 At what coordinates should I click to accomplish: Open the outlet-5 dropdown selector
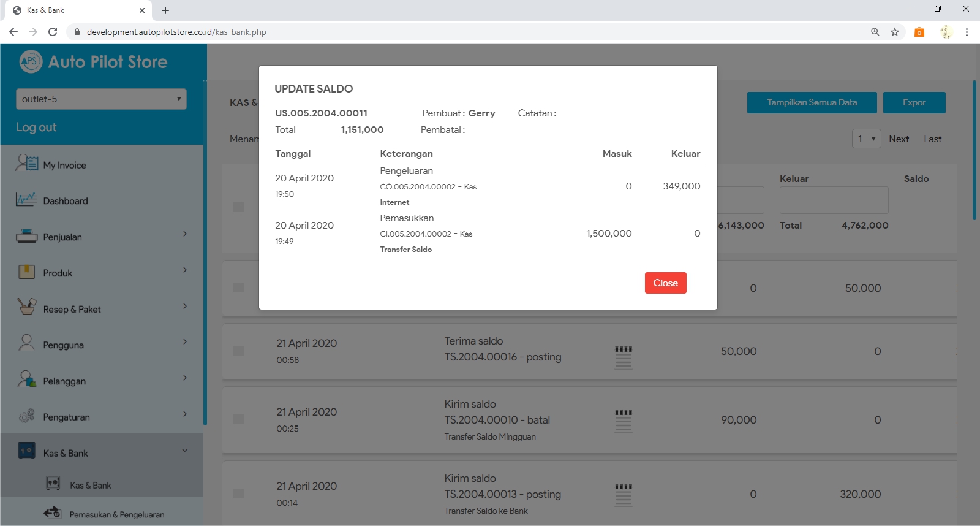(101, 99)
